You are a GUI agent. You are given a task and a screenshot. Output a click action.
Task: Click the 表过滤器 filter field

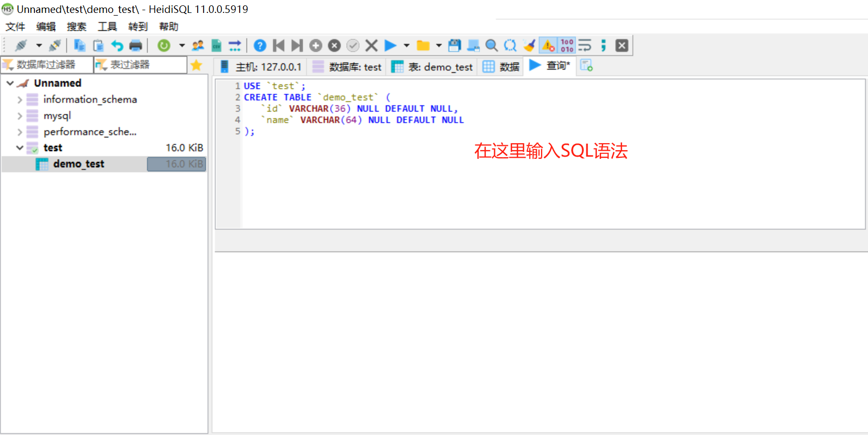(141, 65)
